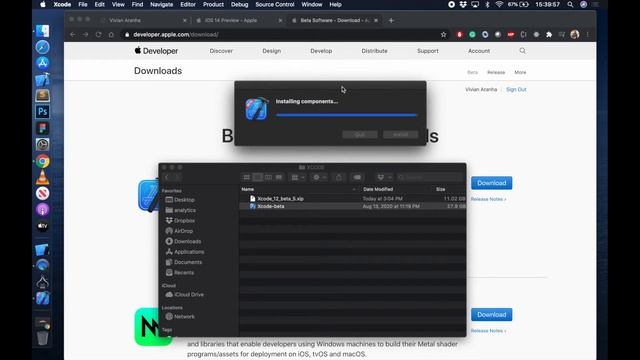Click Finder share toolbar button

[x=339, y=177]
